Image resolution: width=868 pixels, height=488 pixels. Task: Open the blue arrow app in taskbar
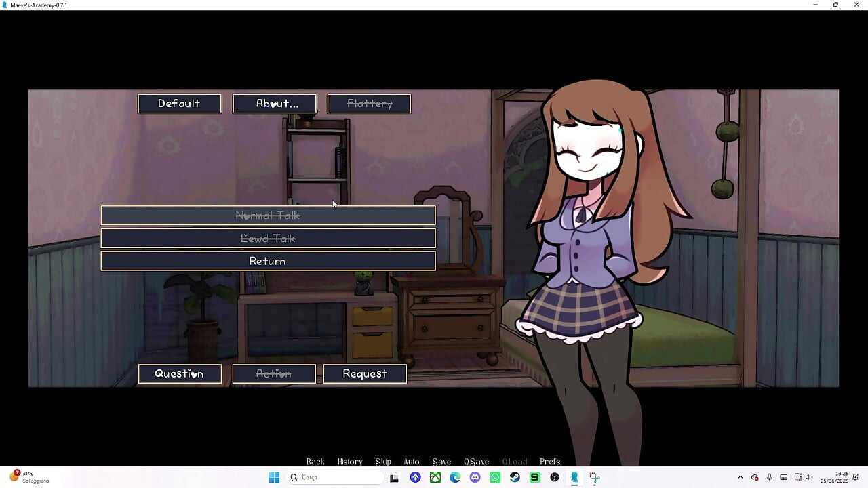point(415,477)
